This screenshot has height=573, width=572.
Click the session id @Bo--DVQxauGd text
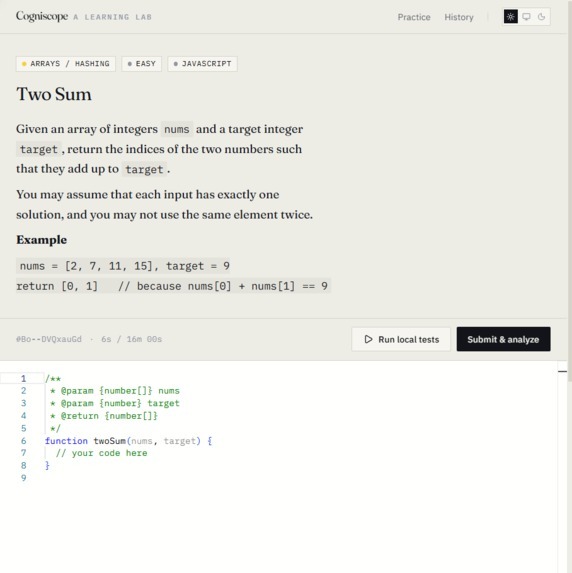[x=49, y=339]
